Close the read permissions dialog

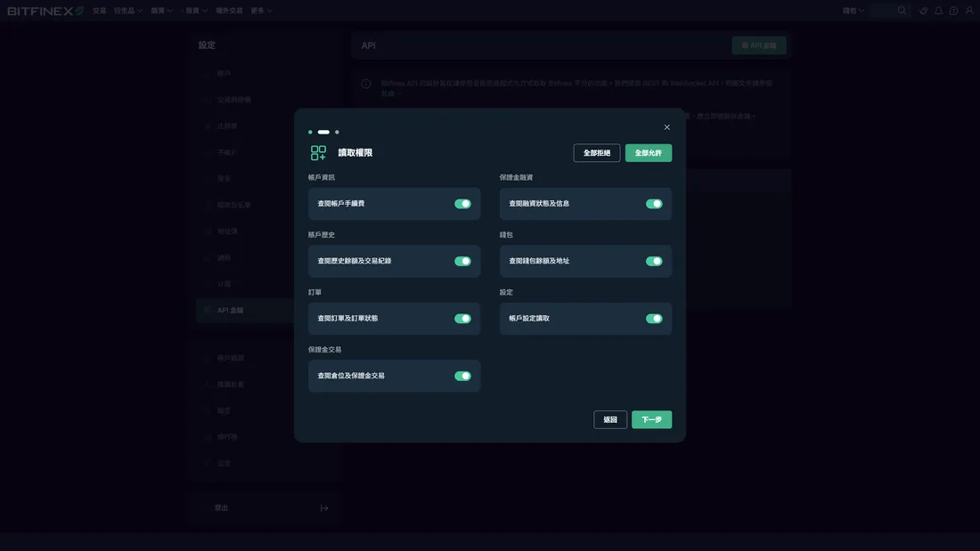point(667,127)
